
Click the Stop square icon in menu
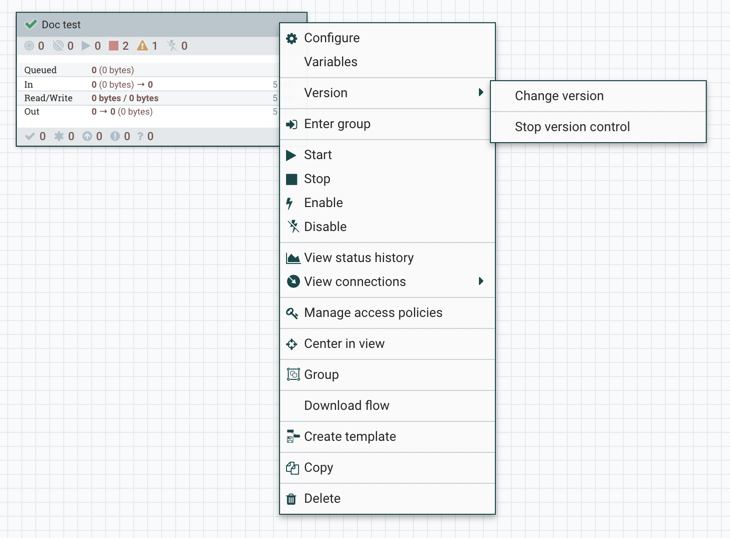[x=292, y=179]
